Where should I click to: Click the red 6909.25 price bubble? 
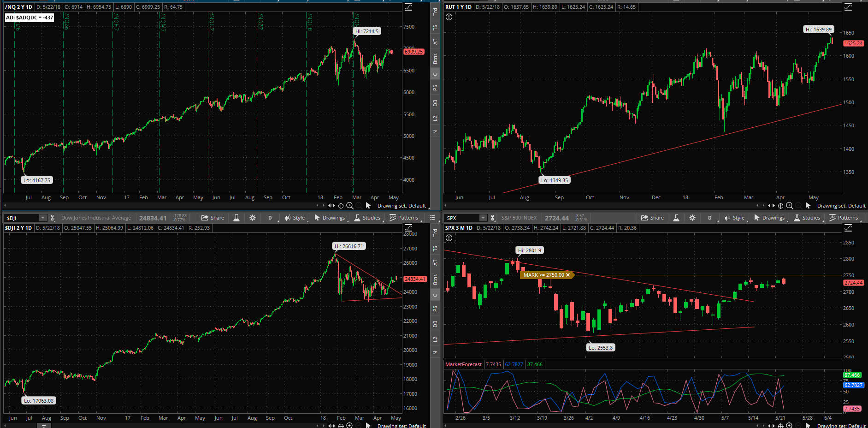click(414, 52)
